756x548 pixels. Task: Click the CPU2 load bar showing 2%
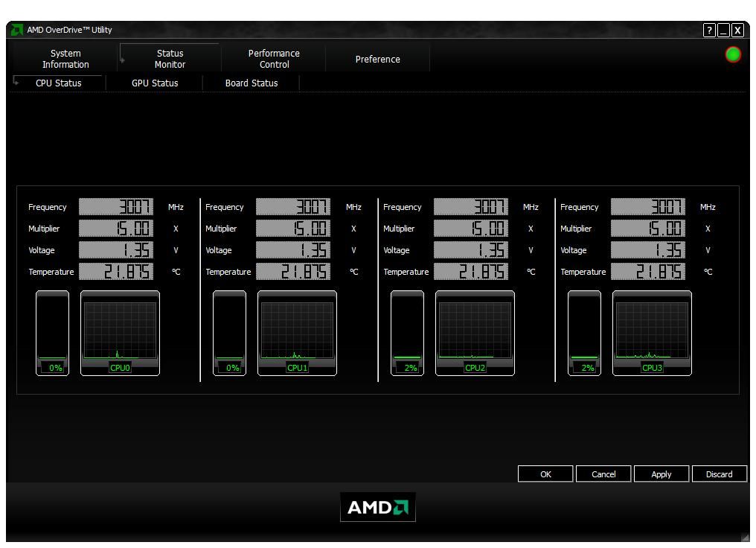coord(406,331)
